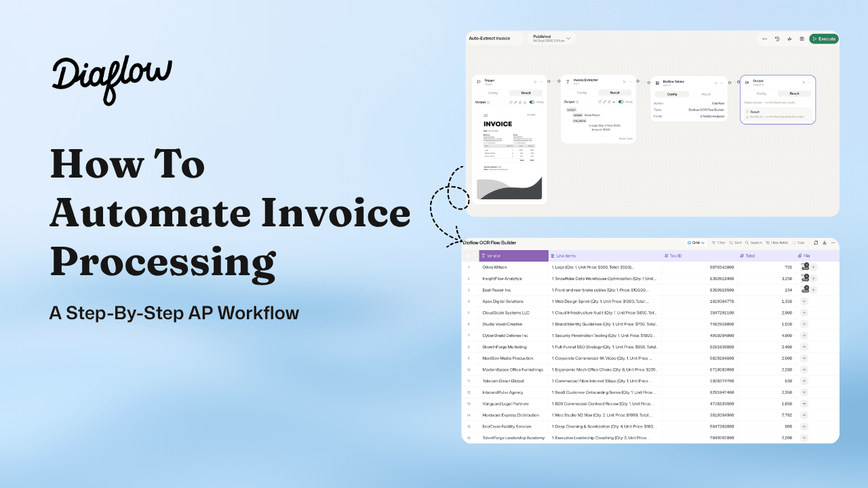This screenshot has height=488, width=868.
Task: Open the attached file thumbnail in Olivia Wilson row
Action: pos(805,267)
